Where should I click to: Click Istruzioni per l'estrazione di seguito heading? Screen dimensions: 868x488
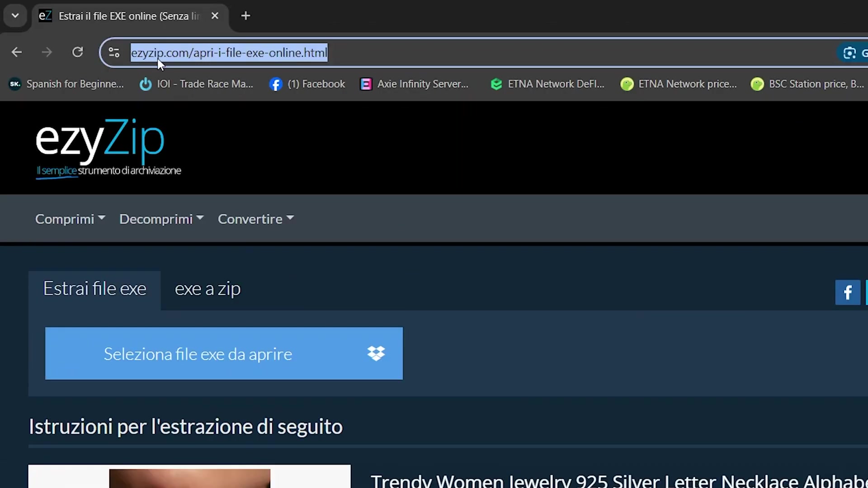point(186,427)
